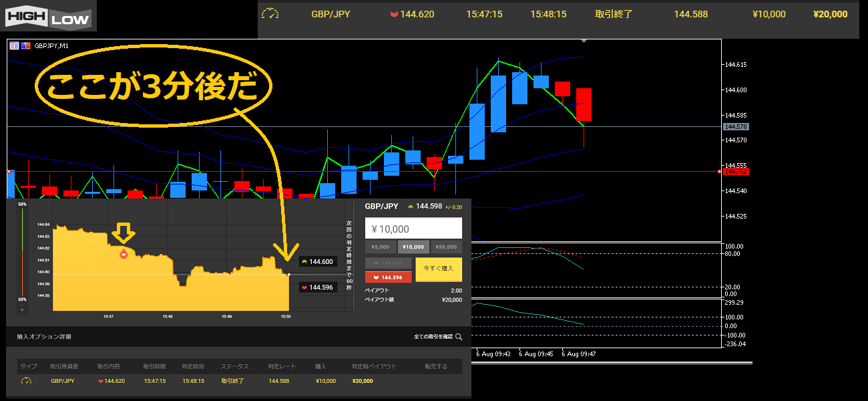This screenshot has width=868, height=401.
Task: Select the ¥5,000 preset amount
Action: (x=381, y=247)
